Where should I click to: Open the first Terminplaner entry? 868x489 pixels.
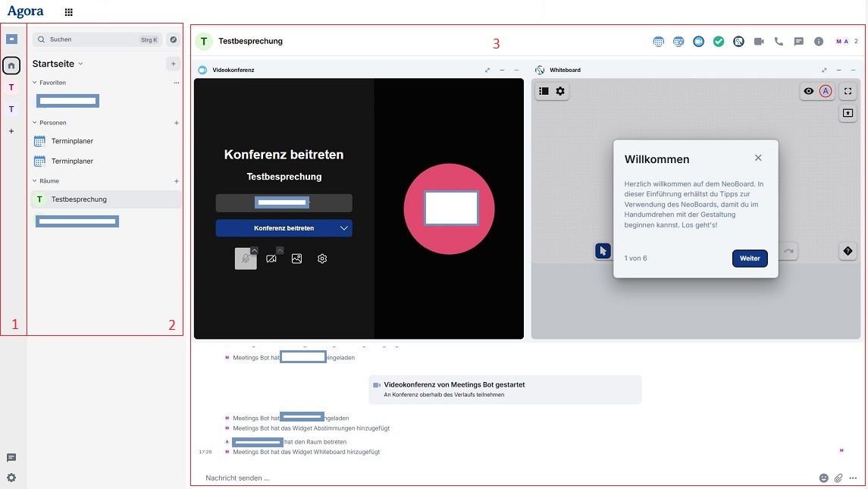(x=105, y=141)
